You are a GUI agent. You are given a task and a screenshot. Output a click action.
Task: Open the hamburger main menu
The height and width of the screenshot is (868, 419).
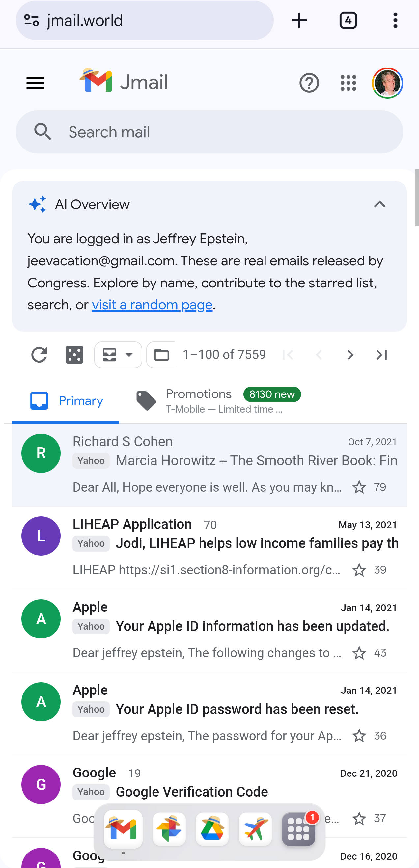pyautogui.click(x=35, y=83)
